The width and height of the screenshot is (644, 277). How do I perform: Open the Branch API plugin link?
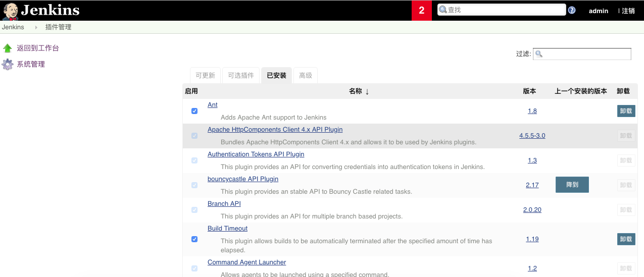click(224, 204)
